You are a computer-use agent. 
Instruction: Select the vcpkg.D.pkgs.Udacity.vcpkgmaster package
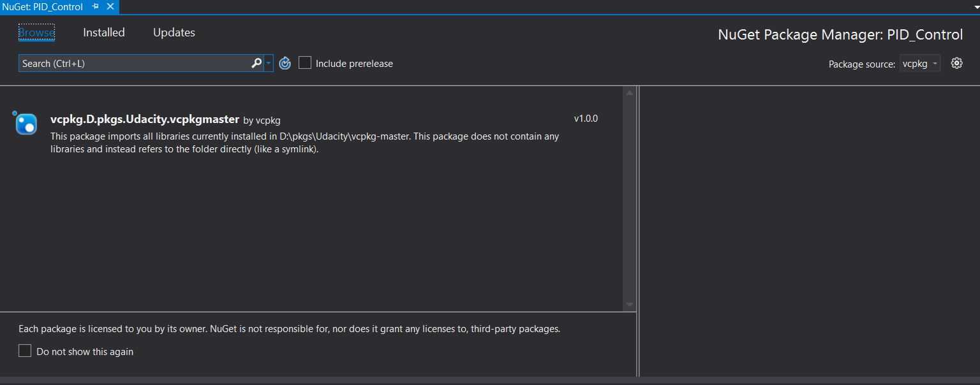coord(311,134)
